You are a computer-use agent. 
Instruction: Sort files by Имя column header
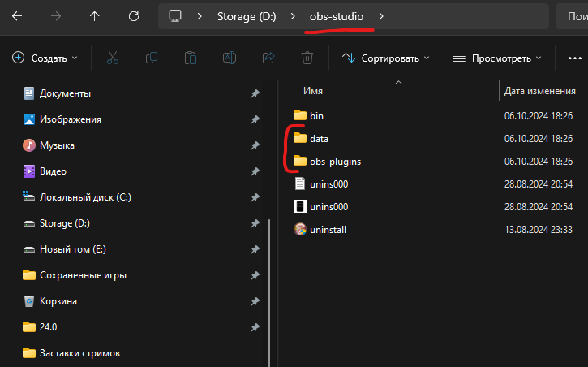click(314, 90)
